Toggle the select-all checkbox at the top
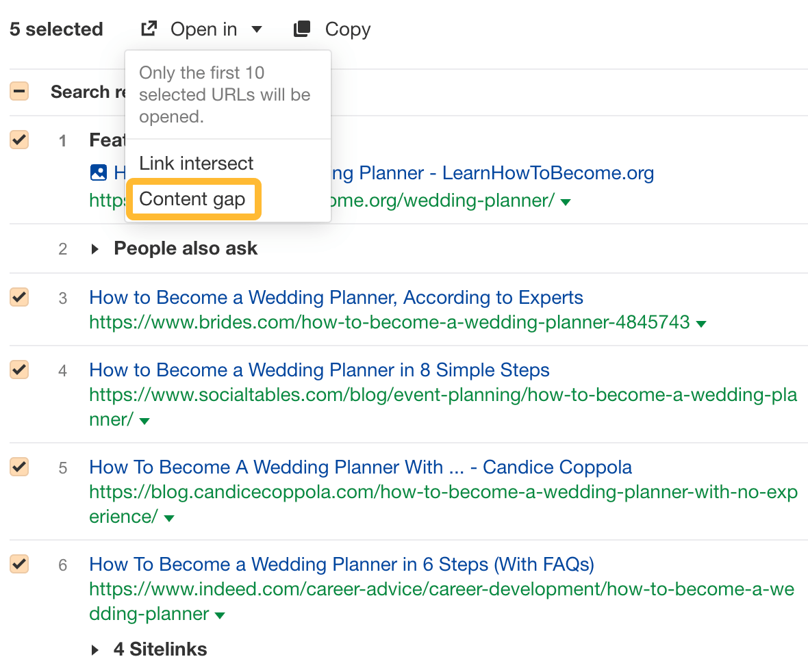This screenshot has width=808, height=672. point(18,90)
